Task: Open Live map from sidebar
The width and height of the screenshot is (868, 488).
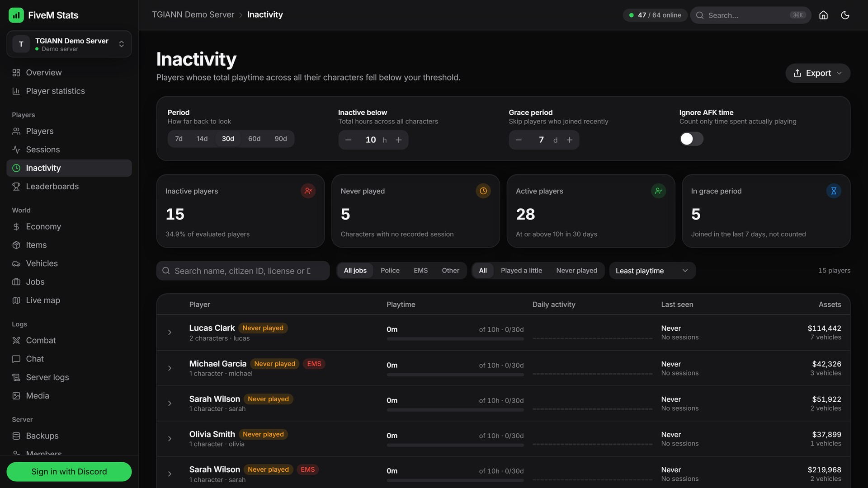Action: [x=69, y=300]
